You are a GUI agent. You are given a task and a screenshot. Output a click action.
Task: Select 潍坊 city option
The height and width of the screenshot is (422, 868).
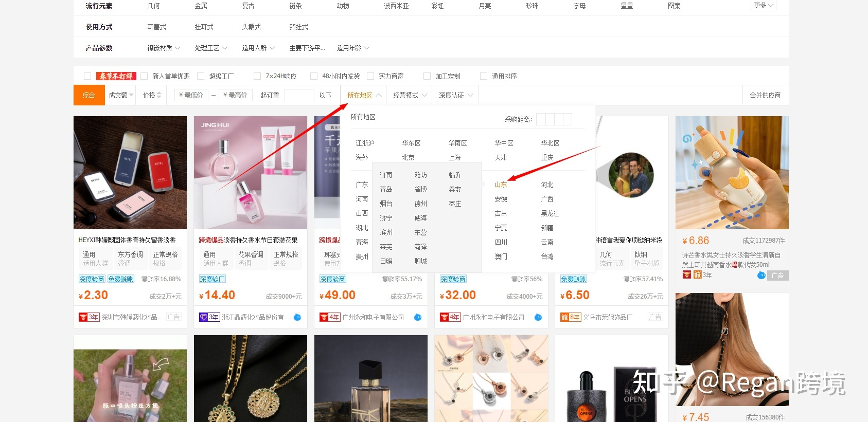tap(420, 175)
